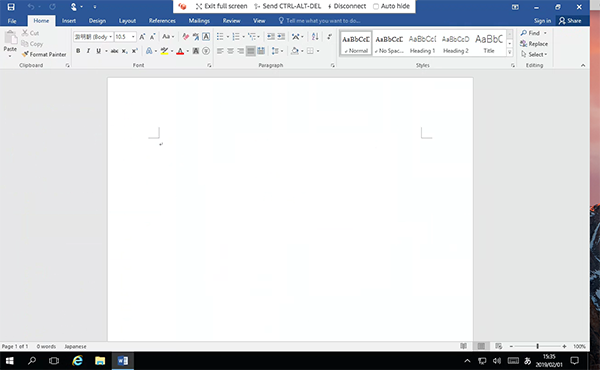Viewport: 600px width, 370px height.
Task: Center the paragraph text
Action: (x=230, y=51)
